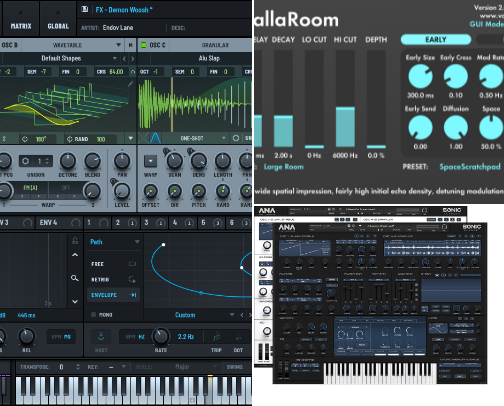Click the TRANSPOSE stepper arrows
The image size is (504, 406).
click(x=78, y=367)
